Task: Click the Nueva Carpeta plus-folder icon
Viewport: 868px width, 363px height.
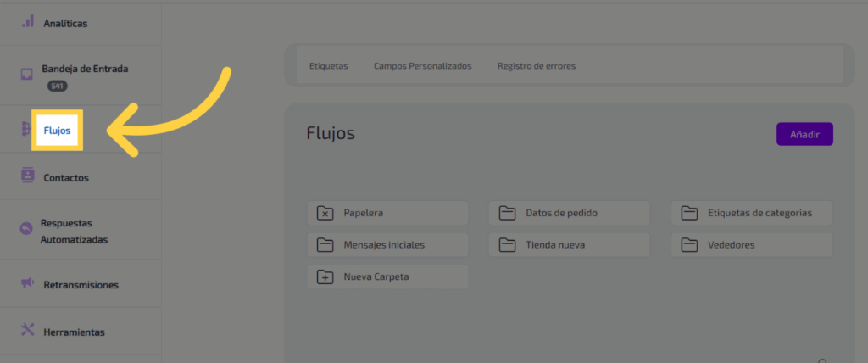Action: (x=325, y=276)
